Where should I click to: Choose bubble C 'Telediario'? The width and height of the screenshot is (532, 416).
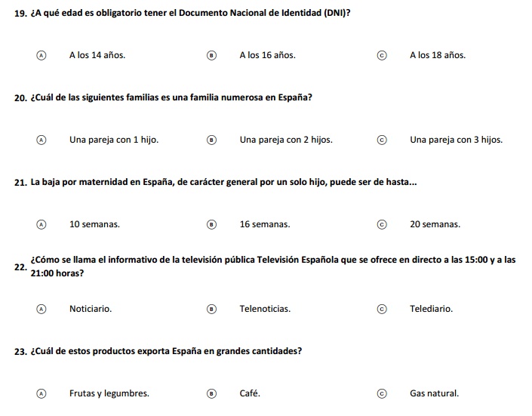pyautogui.click(x=382, y=309)
